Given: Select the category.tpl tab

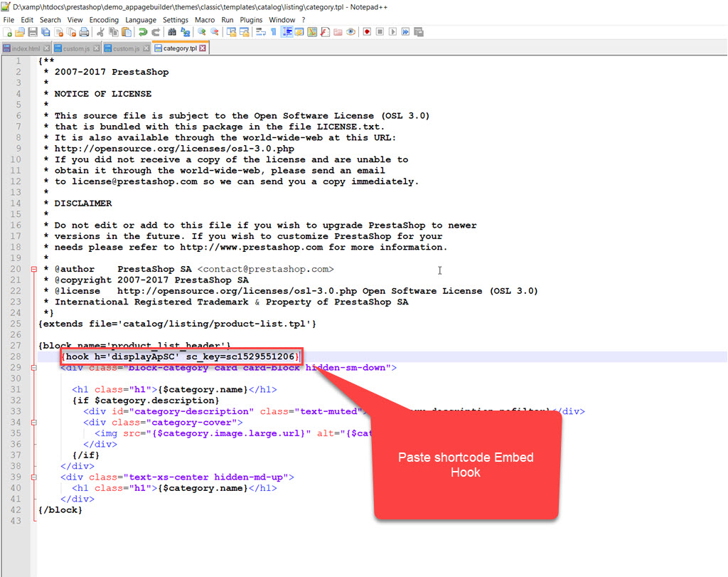Looking at the screenshot, I should [x=180, y=48].
